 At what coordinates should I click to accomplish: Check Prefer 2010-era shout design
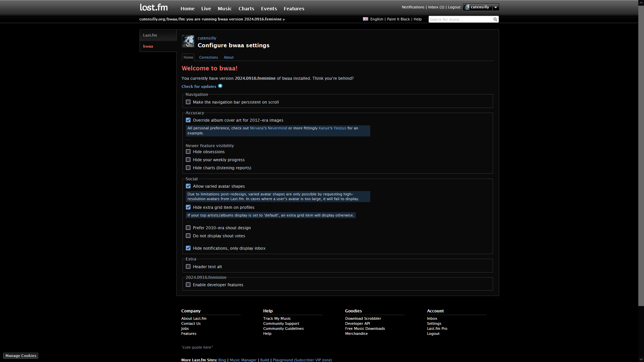click(x=188, y=228)
